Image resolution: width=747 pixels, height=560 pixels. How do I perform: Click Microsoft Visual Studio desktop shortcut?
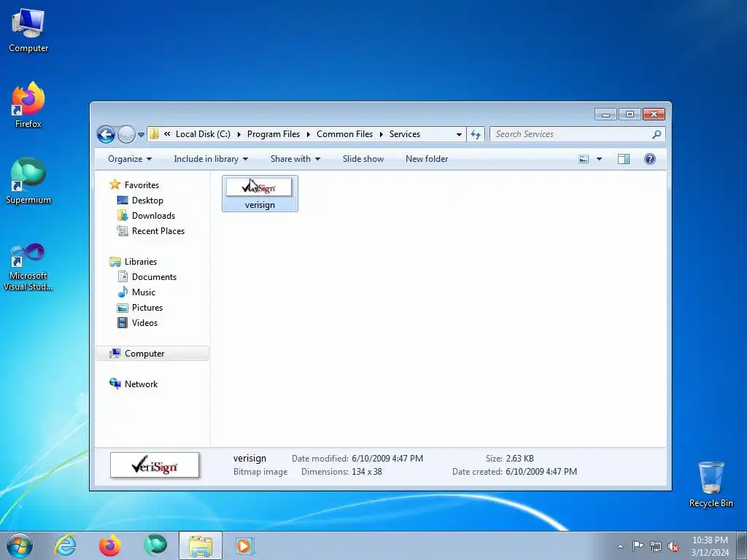pyautogui.click(x=28, y=267)
